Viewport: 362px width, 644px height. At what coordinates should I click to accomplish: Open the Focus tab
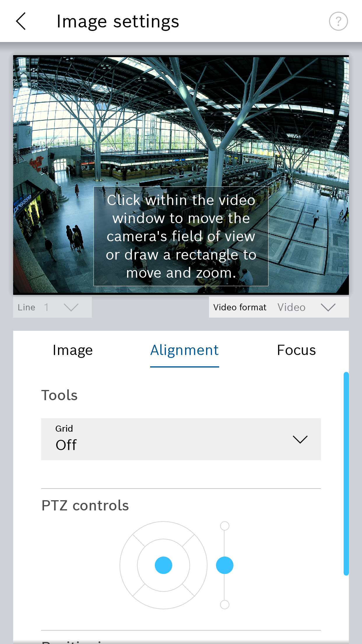click(296, 350)
